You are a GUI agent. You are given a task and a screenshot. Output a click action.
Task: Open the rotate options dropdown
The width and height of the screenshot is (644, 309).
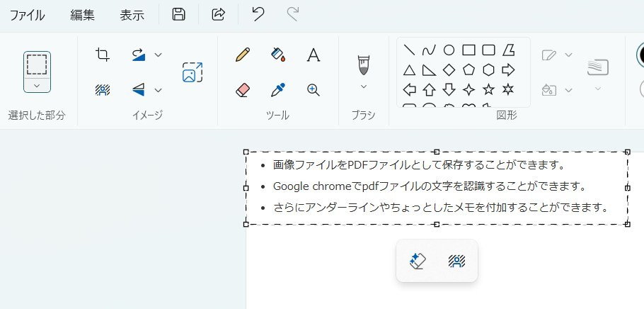point(159,55)
